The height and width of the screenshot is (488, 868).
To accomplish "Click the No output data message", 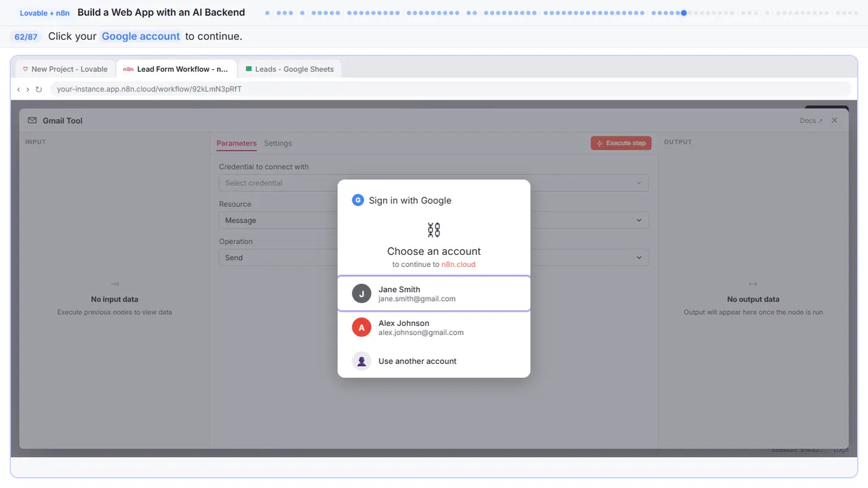I will 753,299.
